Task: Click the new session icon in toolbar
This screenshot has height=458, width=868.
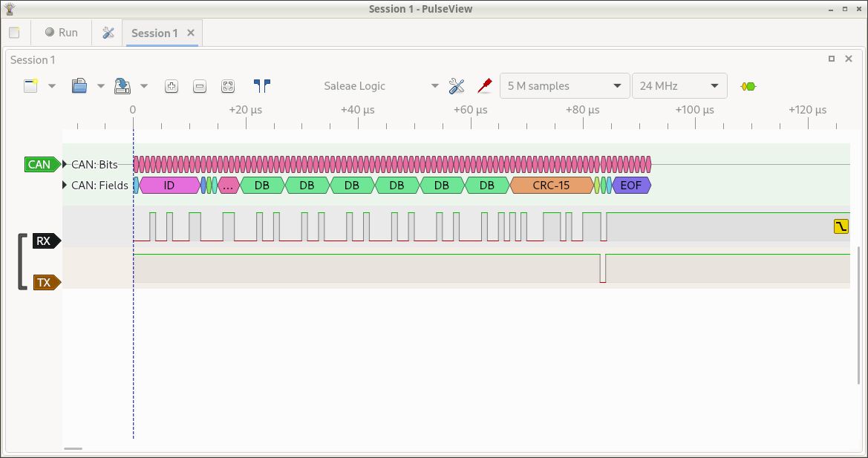Action: (30, 86)
